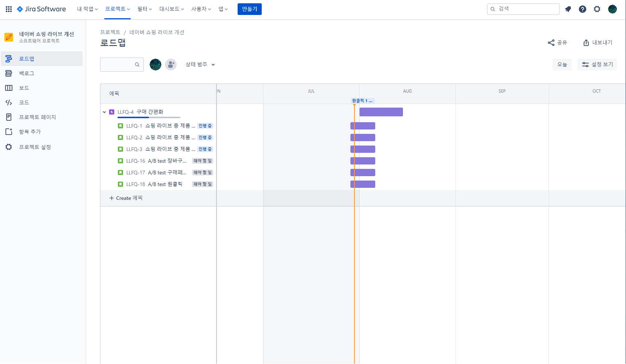
Task: Click the SEP month header
Action: coord(502,91)
